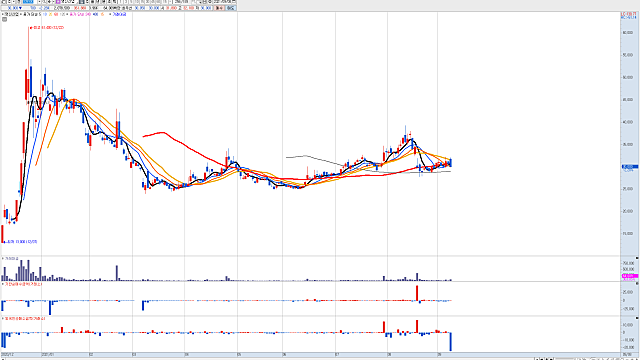Screen dimensions: 640x360
Task: Click the zoom icons beside bottom scrollbar
Action: (544, 359)
